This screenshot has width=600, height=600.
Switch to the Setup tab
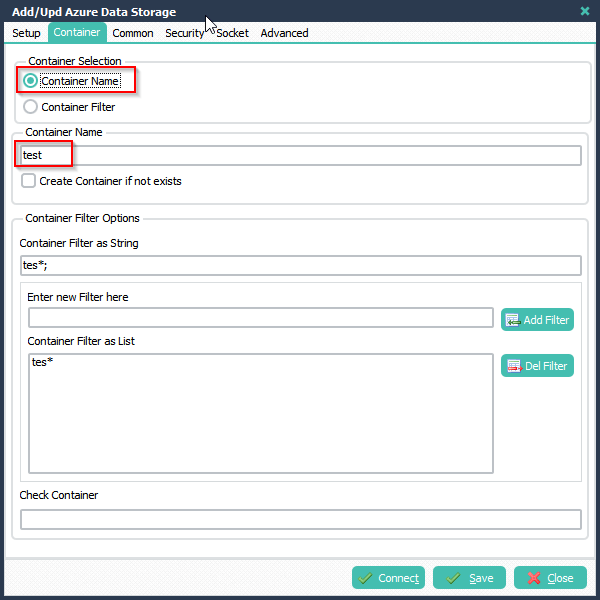(26, 33)
